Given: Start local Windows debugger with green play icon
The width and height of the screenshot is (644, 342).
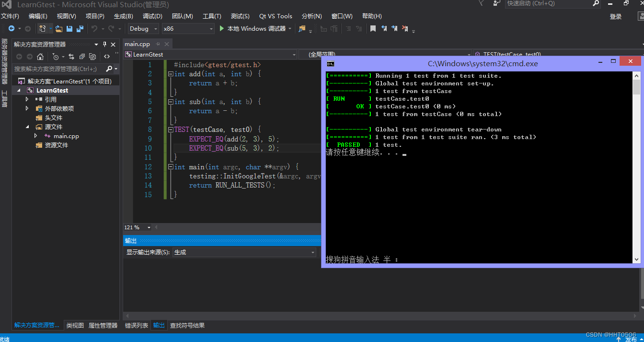Looking at the screenshot, I should pyautogui.click(x=222, y=29).
